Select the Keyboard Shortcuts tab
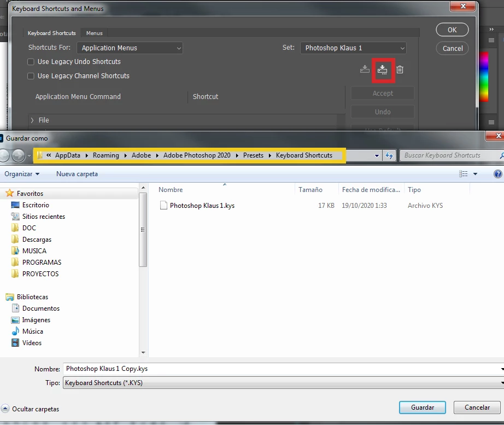 (52, 33)
